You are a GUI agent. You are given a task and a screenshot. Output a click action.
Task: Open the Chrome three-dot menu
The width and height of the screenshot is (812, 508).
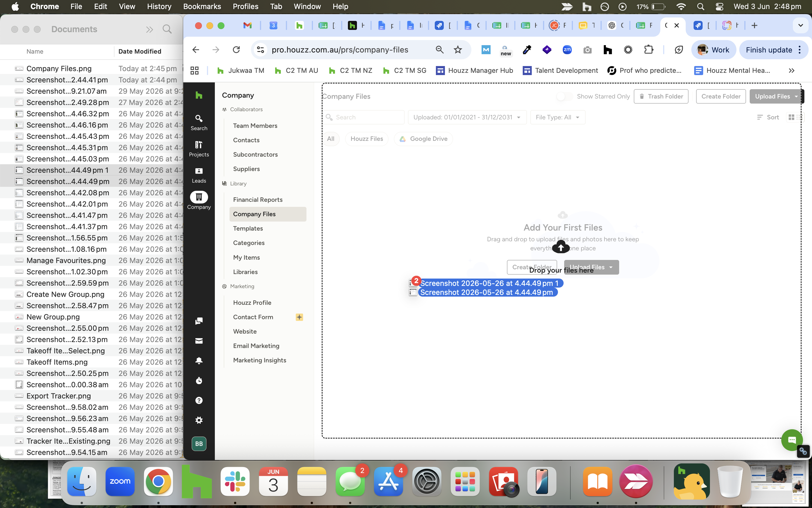tap(800, 50)
